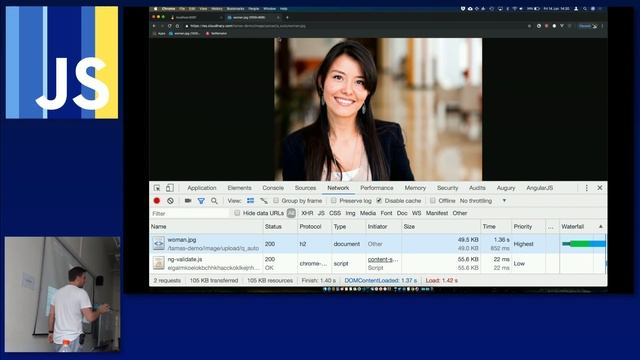640x360 pixels.
Task: Open network search magnifier icon
Action: (x=214, y=201)
